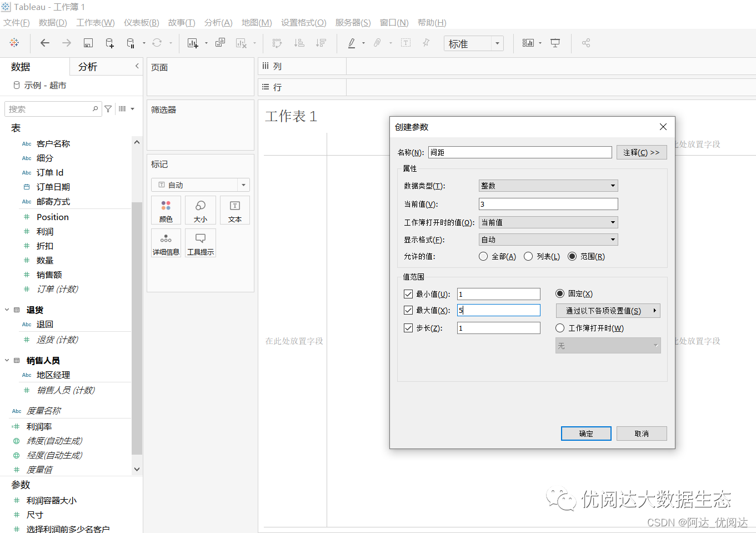
Task: Toggle the minimum value checkbox
Action: (x=408, y=294)
